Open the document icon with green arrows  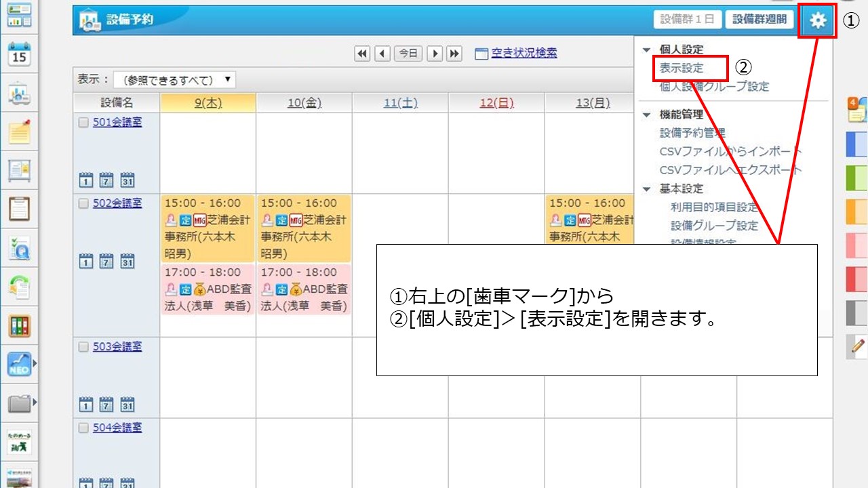pyautogui.click(x=19, y=287)
